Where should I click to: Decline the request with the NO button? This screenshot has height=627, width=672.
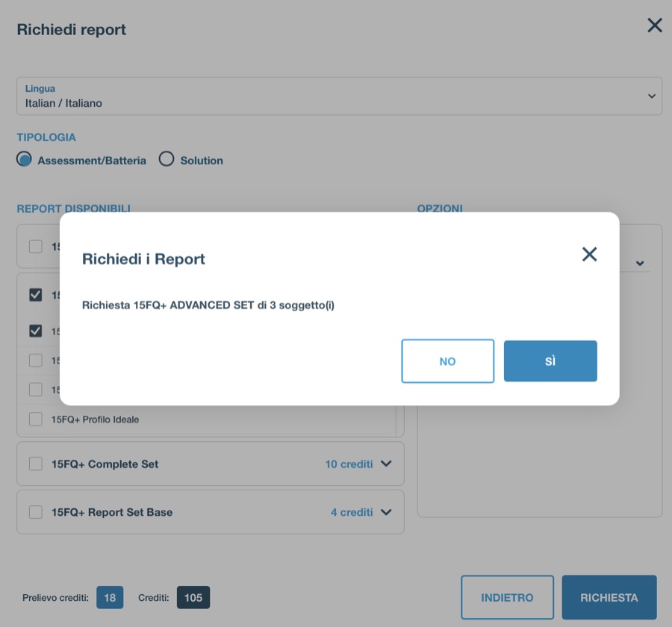(x=447, y=361)
